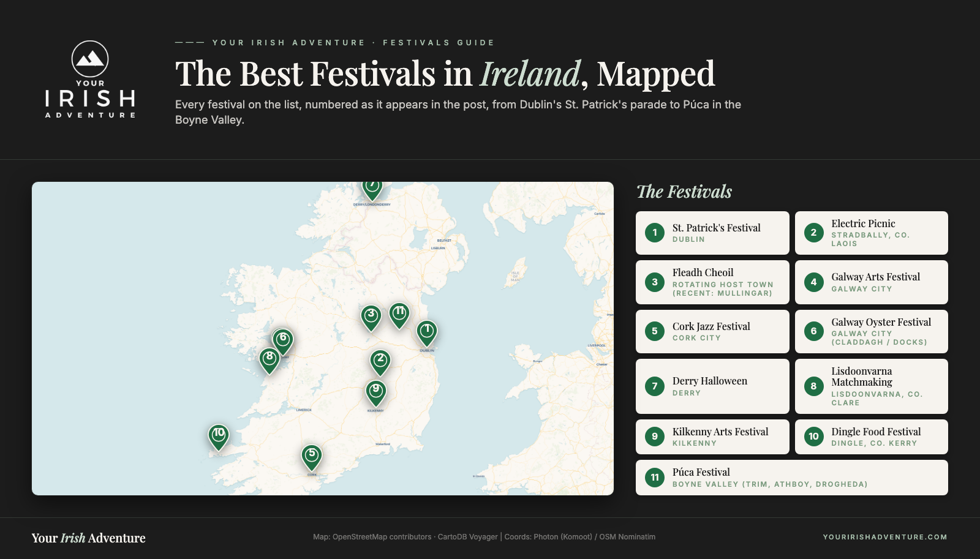Image resolution: width=980 pixels, height=559 pixels.
Task: Select the Galway Arts Festival title
Action: (x=875, y=277)
